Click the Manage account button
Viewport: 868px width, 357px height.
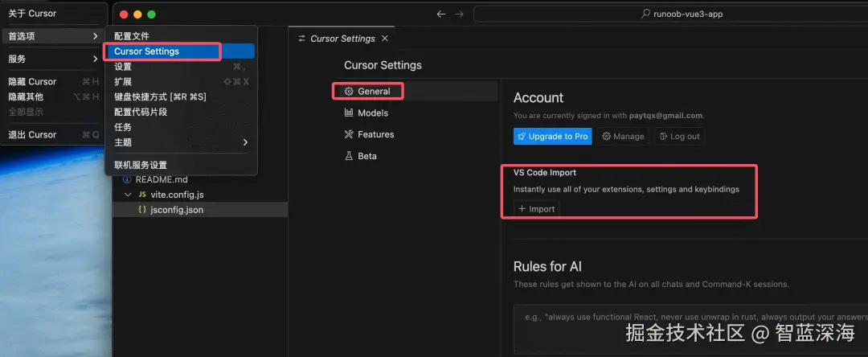click(624, 136)
